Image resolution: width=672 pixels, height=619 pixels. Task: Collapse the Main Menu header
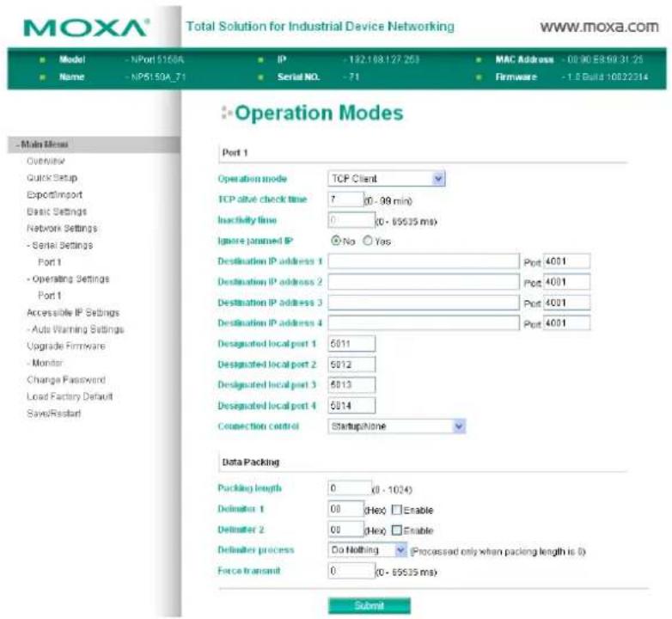click(x=94, y=144)
